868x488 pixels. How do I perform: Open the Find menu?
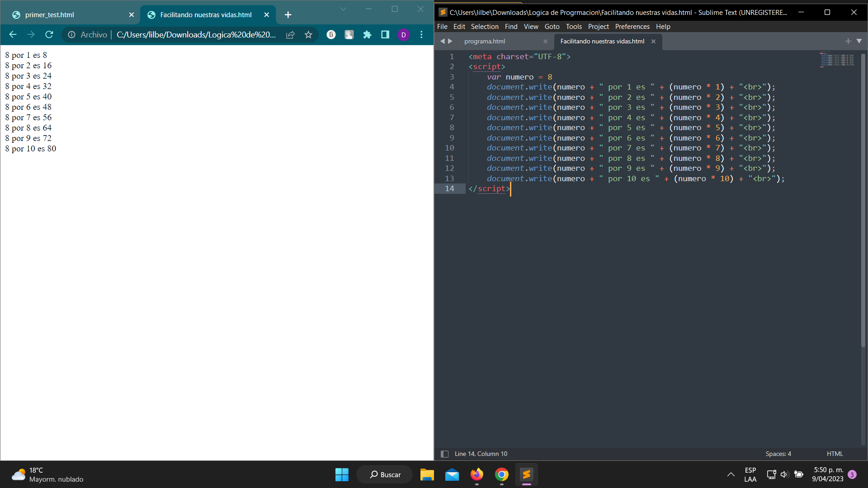pyautogui.click(x=511, y=27)
